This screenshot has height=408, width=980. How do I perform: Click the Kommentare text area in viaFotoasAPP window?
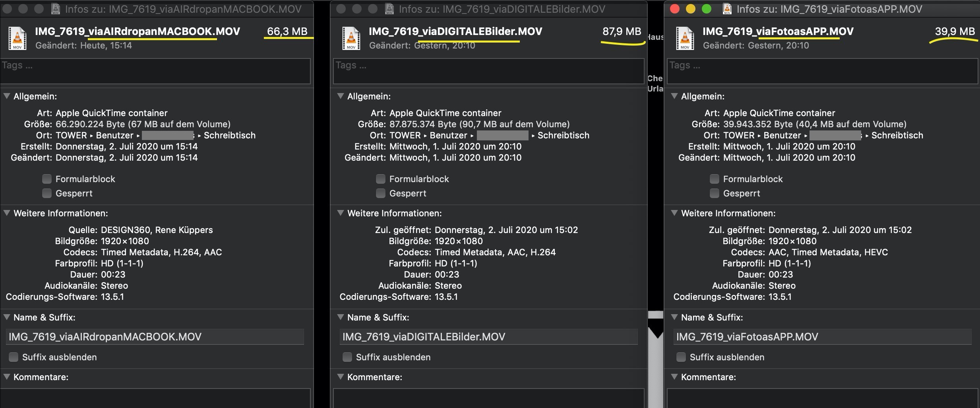[822, 398]
